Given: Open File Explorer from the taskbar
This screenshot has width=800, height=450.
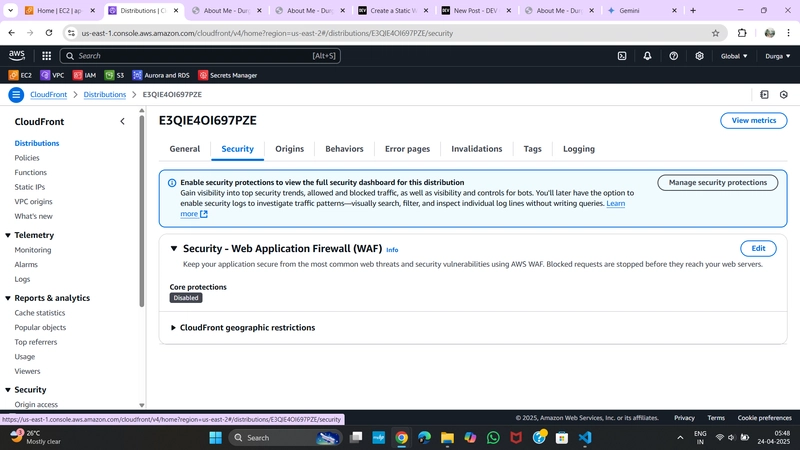Looking at the screenshot, I should coord(447,437).
